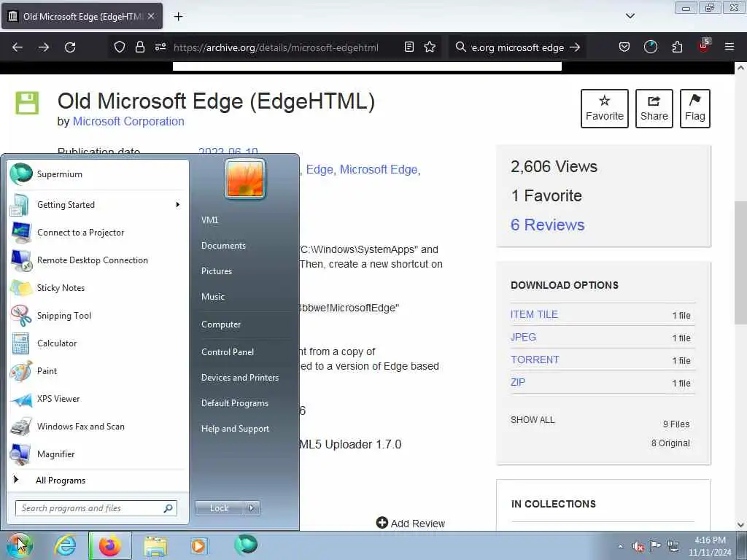Open site permissions icon in address bar
Screen dimensions: 747x560
coord(160,47)
